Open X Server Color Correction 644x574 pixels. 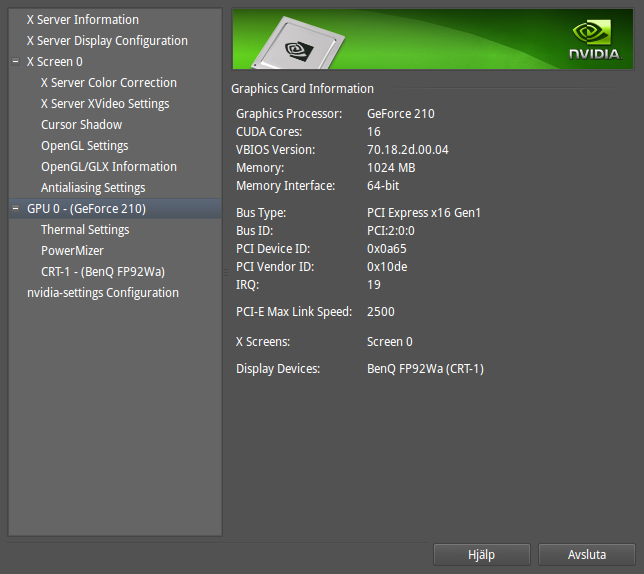(x=109, y=83)
